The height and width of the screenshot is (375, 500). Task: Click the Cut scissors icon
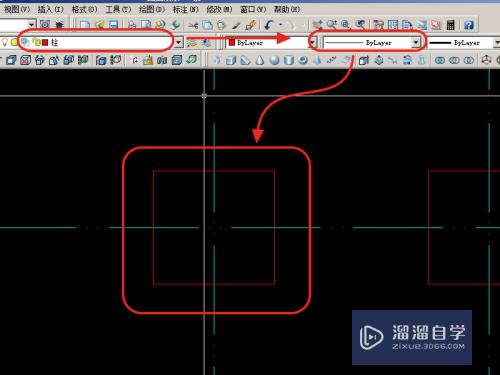[x=193, y=25]
